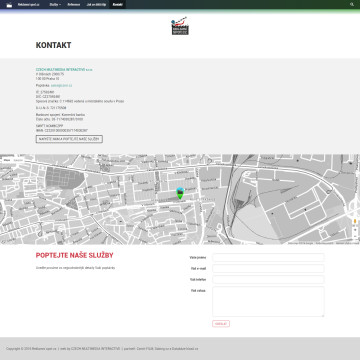This screenshot has height=360, width=360.
Task: Click the KONTAKT page heading
Action: tap(53, 45)
